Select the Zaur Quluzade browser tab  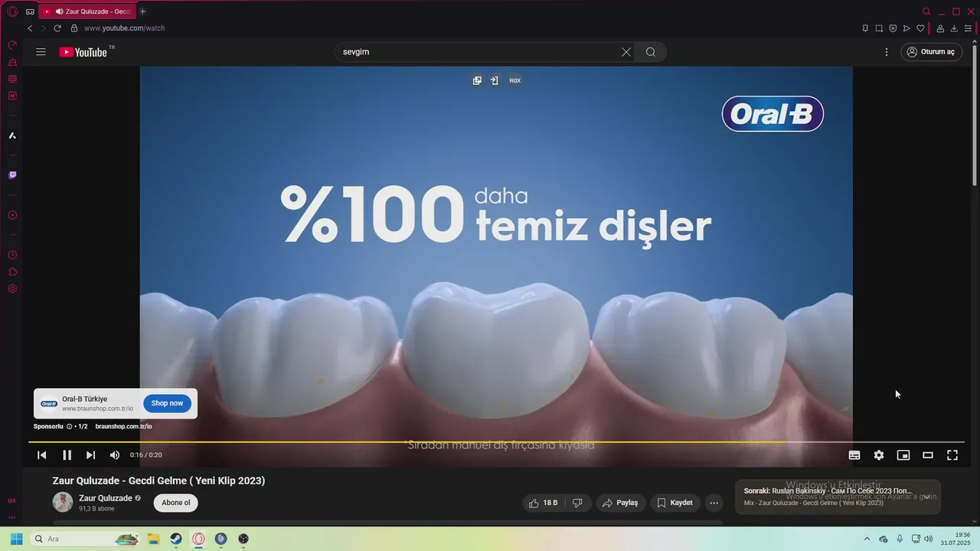87,11
